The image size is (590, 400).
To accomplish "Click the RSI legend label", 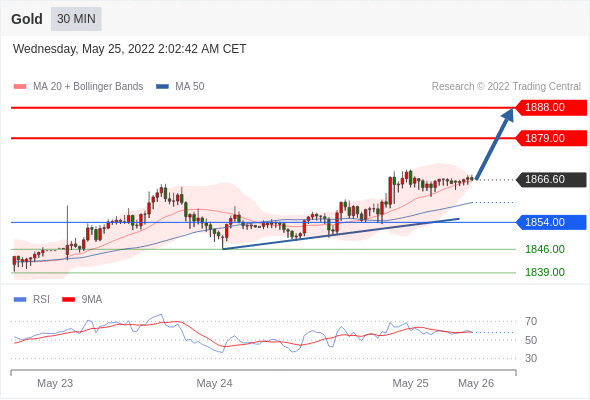I will [x=41, y=300].
